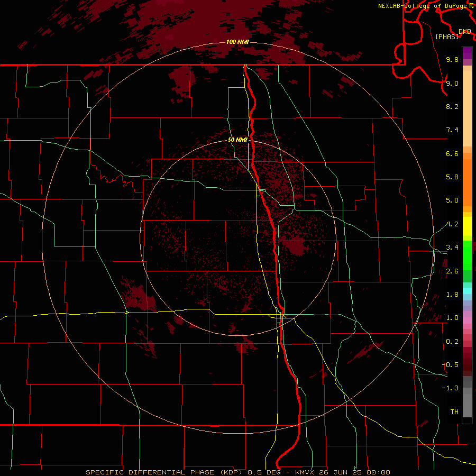Select the -0.5 scale label
Viewport: 476px width, 476px height.
tap(450, 365)
